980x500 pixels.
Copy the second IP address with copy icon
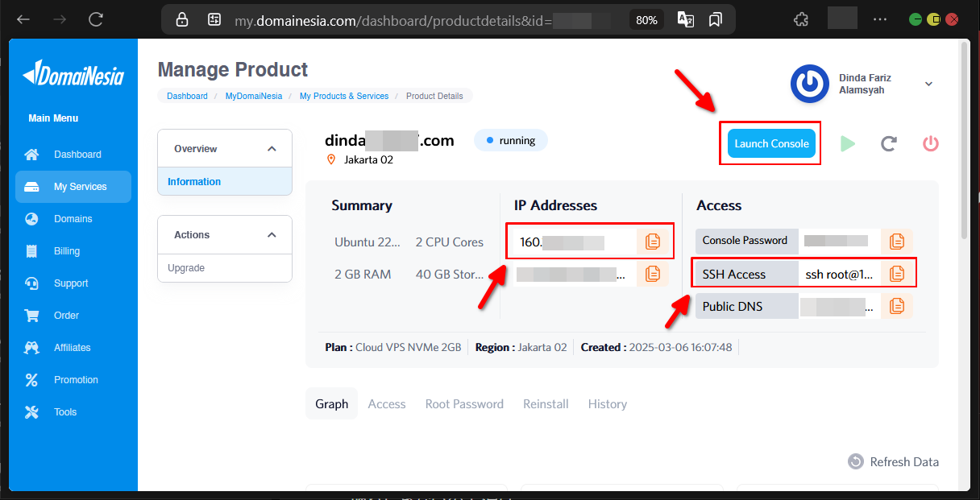tap(653, 275)
